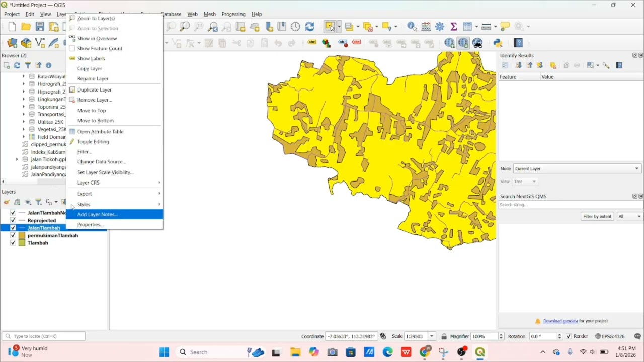
Task: Click the New GeoPackage Layer icon
Action: pyautogui.click(x=26, y=43)
